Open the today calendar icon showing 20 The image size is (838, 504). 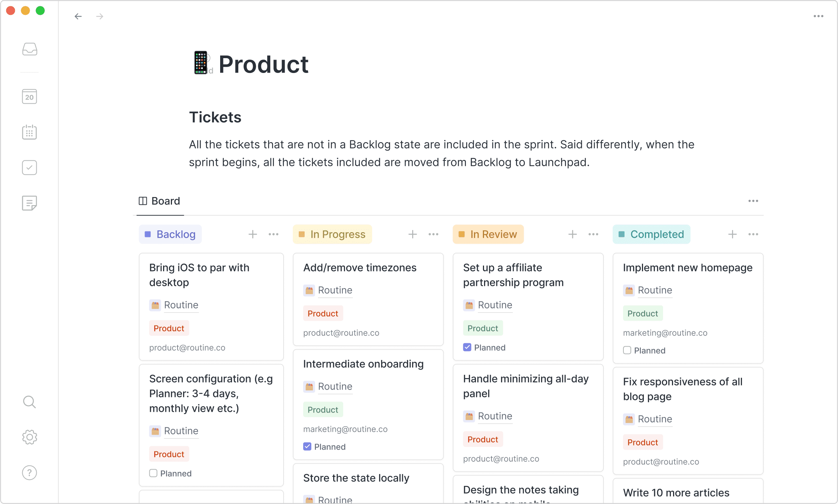pos(30,97)
